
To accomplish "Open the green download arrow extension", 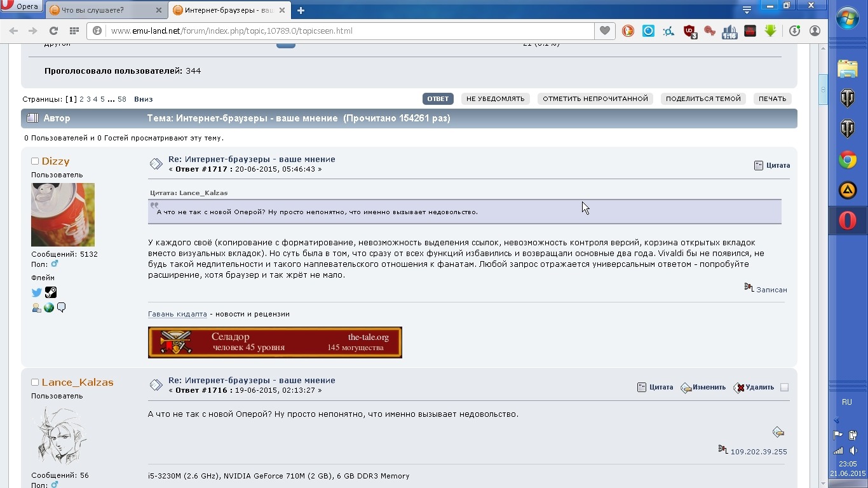I will pos(770,30).
